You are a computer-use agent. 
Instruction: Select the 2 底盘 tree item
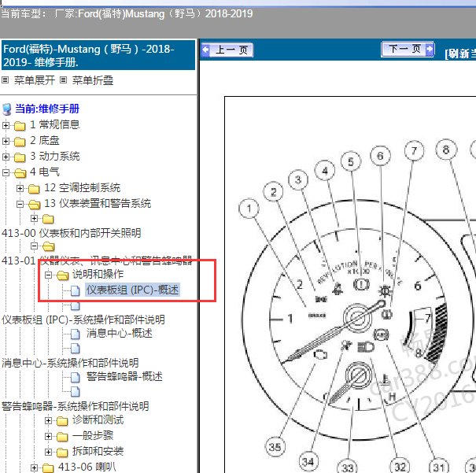(x=45, y=141)
